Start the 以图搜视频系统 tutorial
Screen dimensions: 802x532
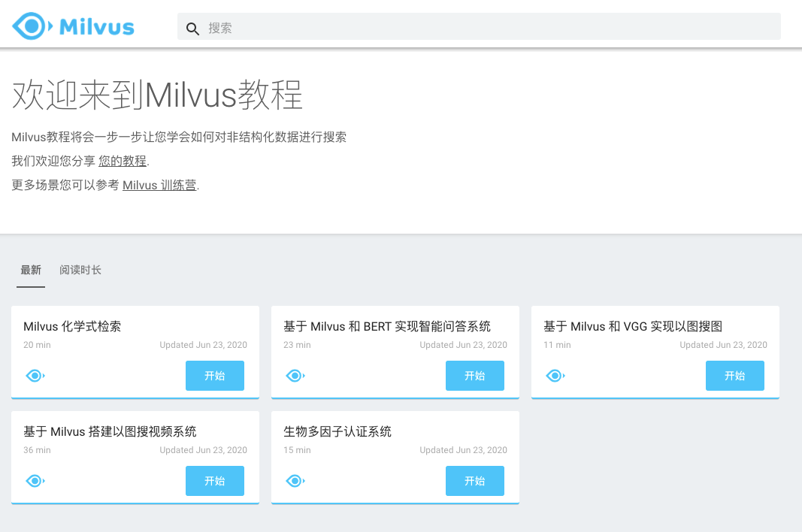coord(215,480)
